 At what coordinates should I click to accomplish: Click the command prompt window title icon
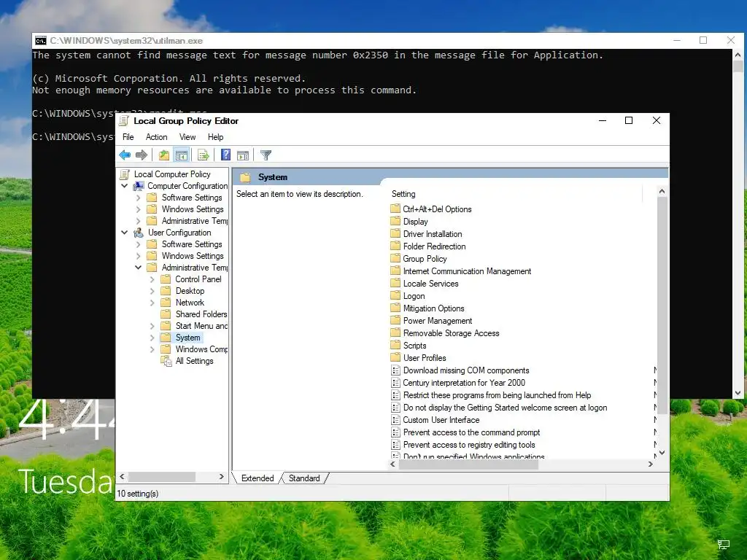click(41, 41)
